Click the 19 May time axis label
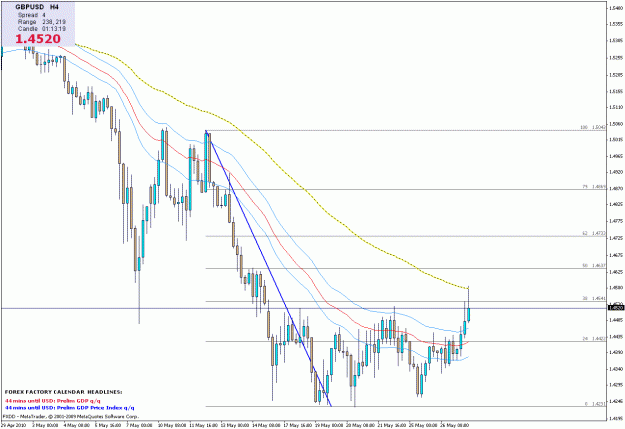 tap(329, 425)
